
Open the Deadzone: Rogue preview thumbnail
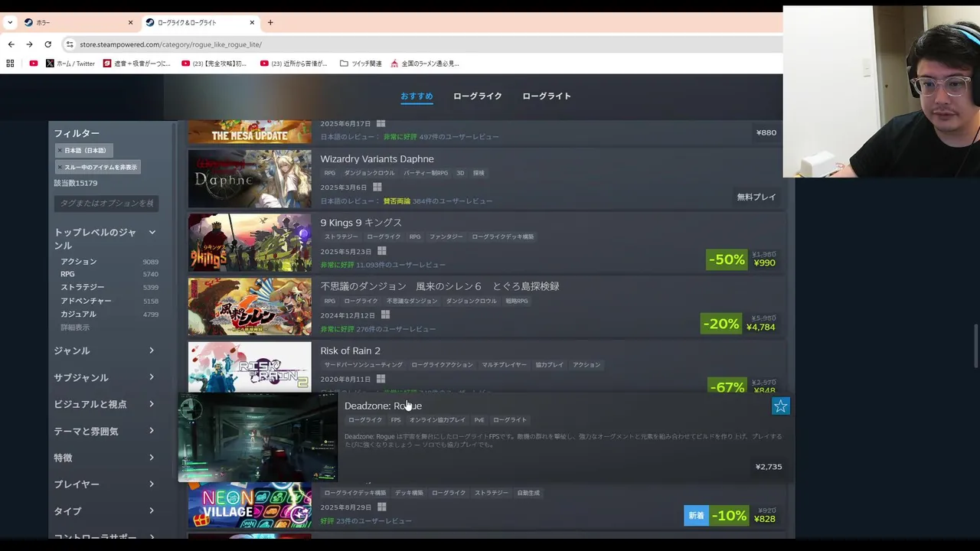[258, 438]
